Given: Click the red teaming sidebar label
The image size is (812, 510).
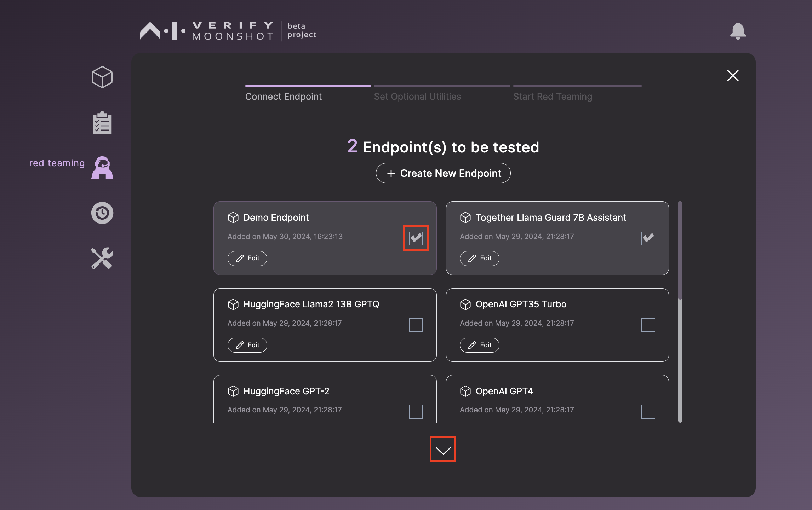Looking at the screenshot, I should coord(57,163).
